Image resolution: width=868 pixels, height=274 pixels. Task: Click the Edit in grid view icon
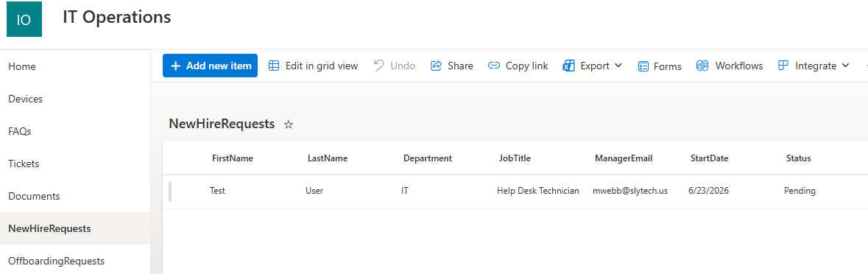pos(273,66)
